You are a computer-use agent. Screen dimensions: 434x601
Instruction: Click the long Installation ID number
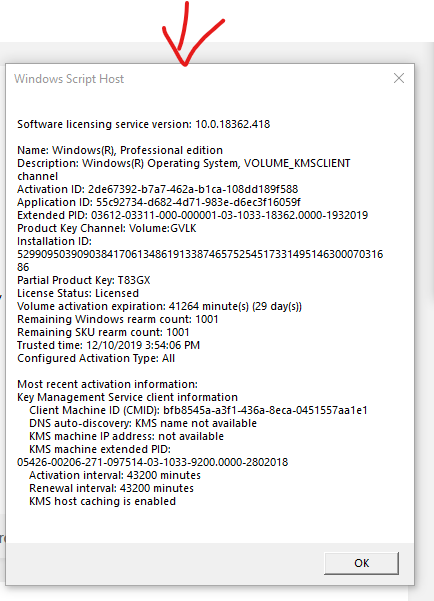[200, 261]
